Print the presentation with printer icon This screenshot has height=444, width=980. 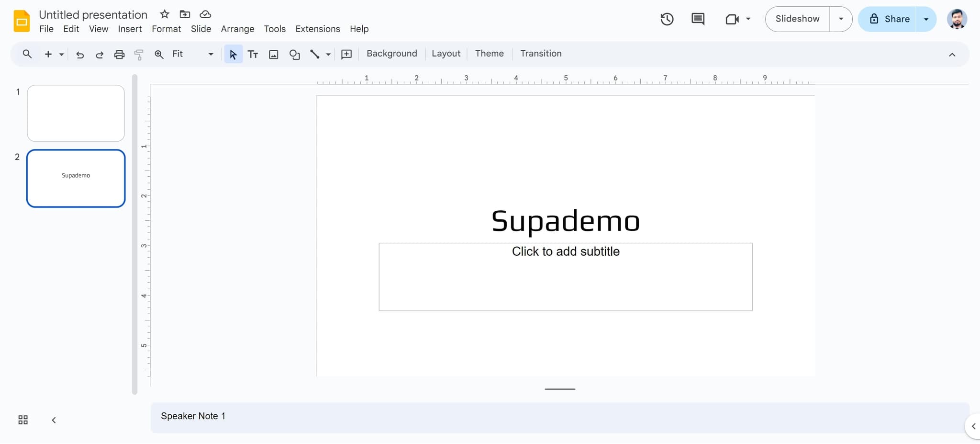119,55
